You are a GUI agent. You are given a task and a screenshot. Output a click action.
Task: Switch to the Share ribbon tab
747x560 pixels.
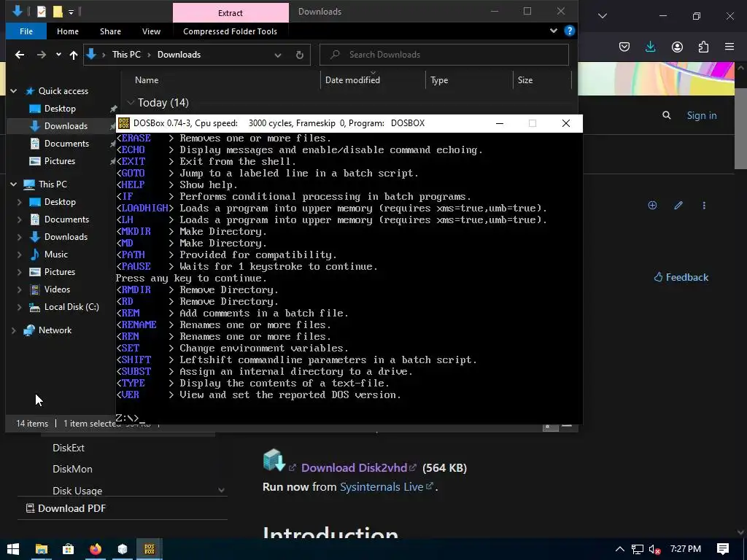click(111, 31)
